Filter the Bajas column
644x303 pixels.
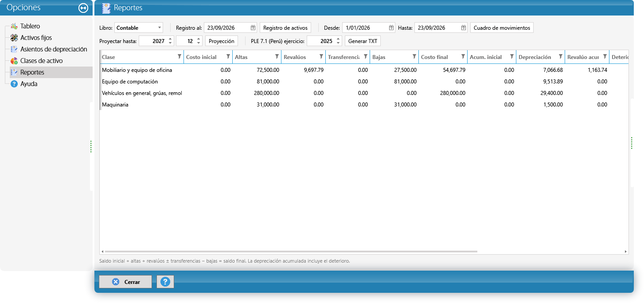414,57
